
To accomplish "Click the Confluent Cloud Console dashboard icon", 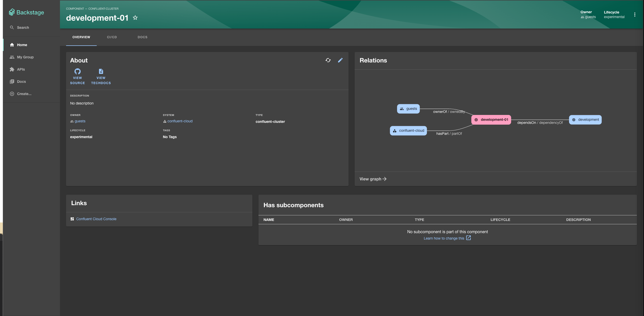I will point(72,219).
